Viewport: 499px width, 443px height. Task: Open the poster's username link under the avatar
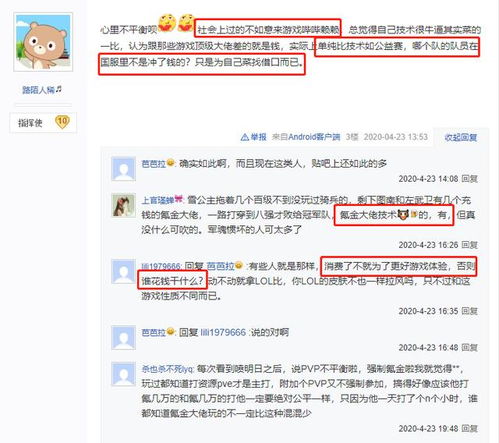pos(42,90)
